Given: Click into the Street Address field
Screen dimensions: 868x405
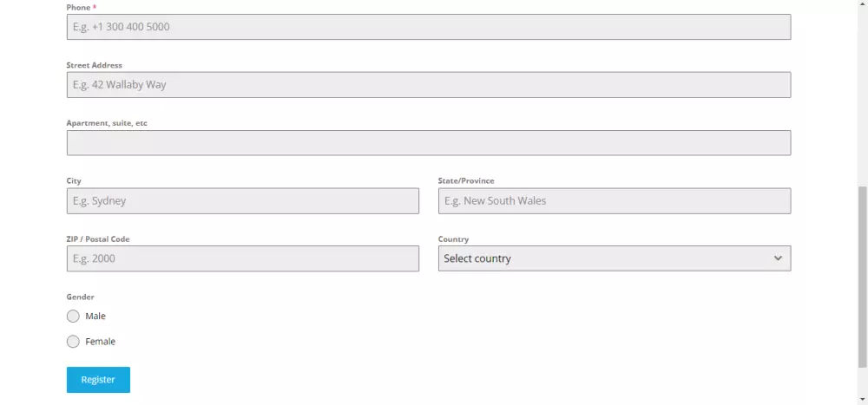Looking at the screenshot, I should click(x=428, y=85).
